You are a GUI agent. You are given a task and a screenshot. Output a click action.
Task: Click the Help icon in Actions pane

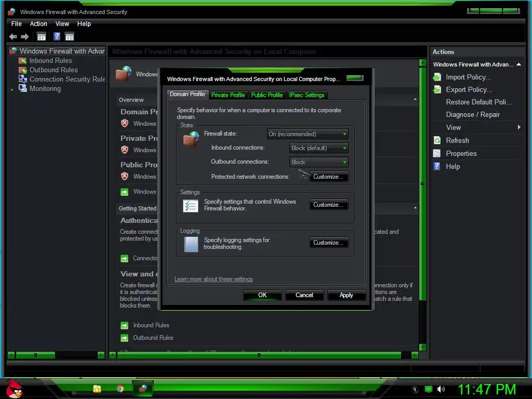(x=437, y=166)
